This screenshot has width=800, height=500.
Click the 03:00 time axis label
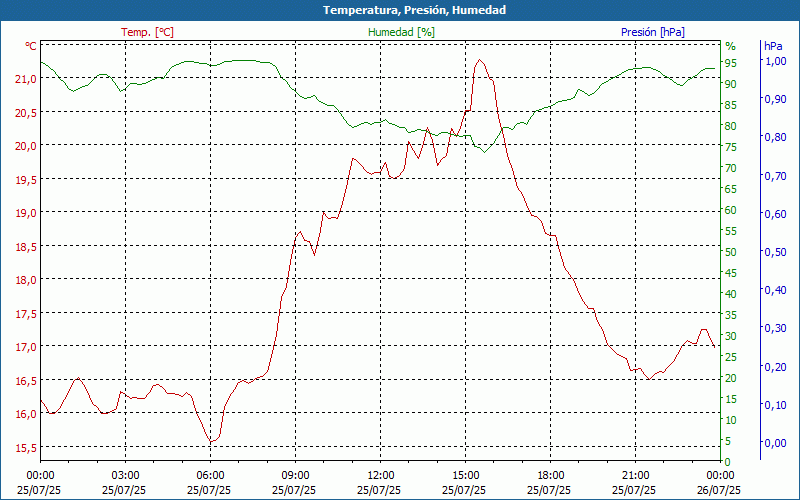(126, 476)
